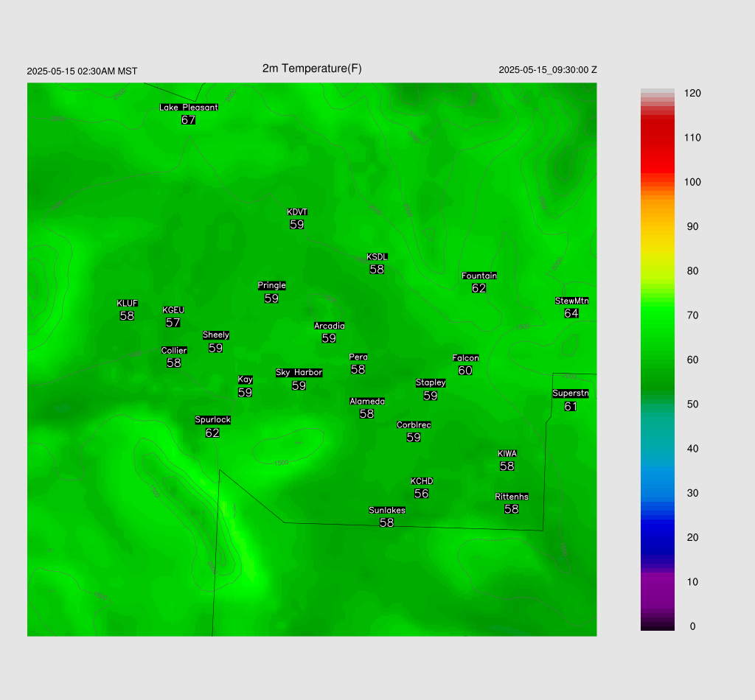Click the Lake Pleasant station label
This screenshot has height=700, width=755.
[x=189, y=108]
